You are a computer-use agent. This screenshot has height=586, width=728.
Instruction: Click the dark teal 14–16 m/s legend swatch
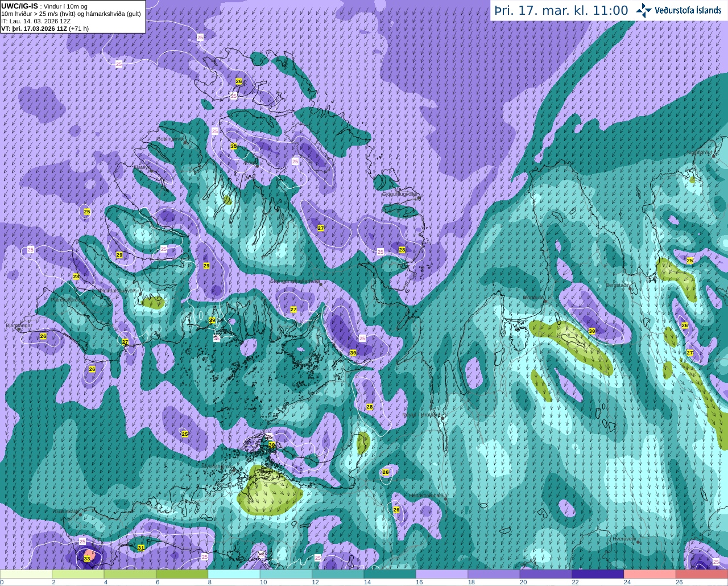coord(390,574)
